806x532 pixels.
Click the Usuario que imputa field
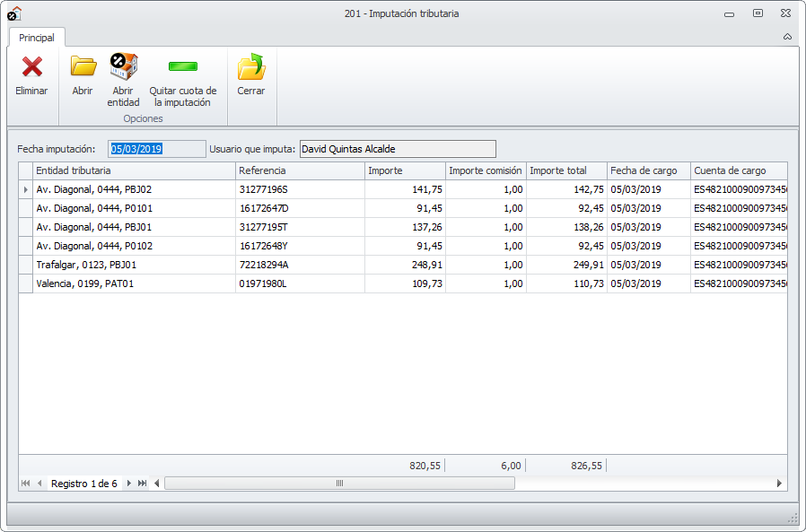(x=397, y=149)
